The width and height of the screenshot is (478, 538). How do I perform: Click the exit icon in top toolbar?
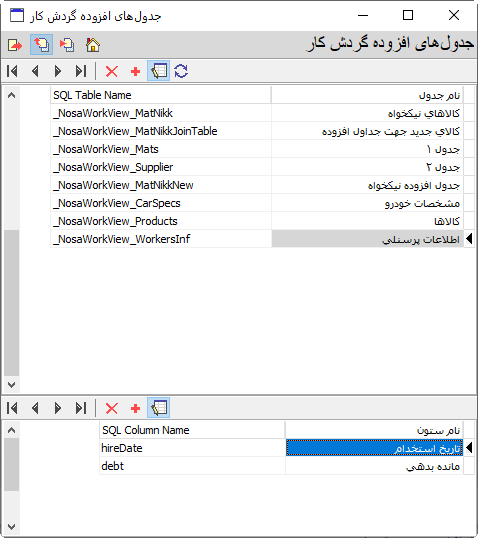(x=15, y=45)
